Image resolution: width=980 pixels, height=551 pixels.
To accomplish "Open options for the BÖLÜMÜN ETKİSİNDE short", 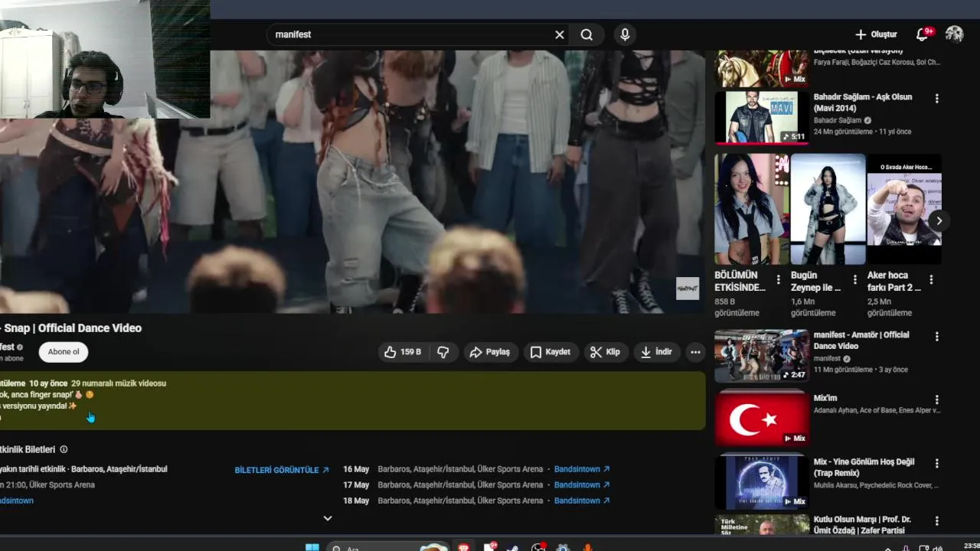I will coord(779,280).
